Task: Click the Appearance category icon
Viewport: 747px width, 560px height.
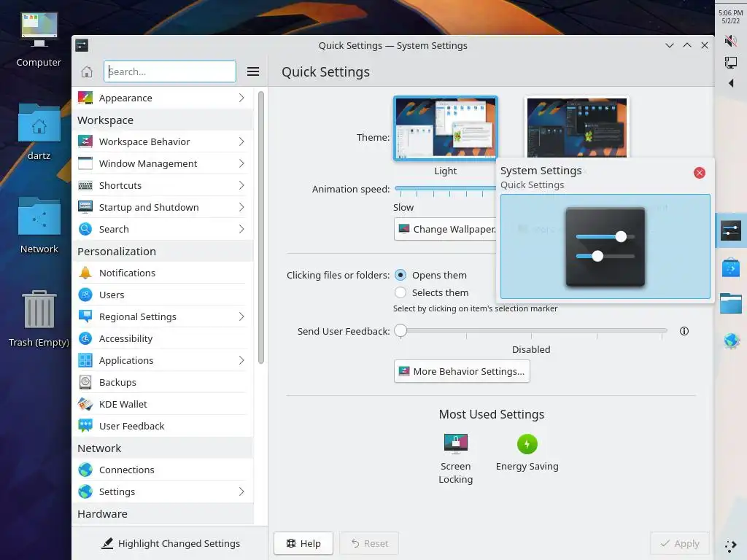Action: (x=85, y=98)
